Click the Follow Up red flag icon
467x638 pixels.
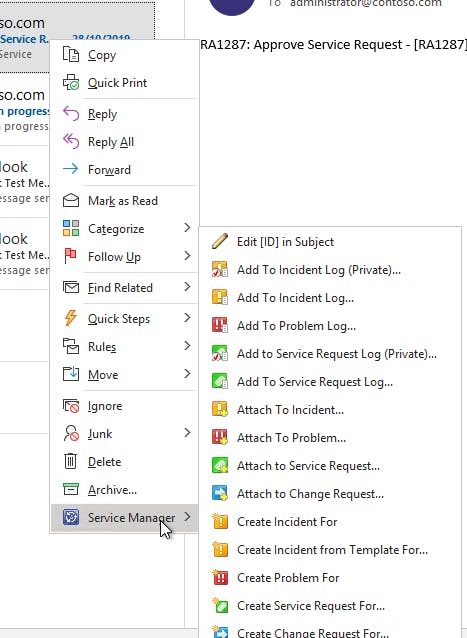pyautogui.click(x=71, y=256)
